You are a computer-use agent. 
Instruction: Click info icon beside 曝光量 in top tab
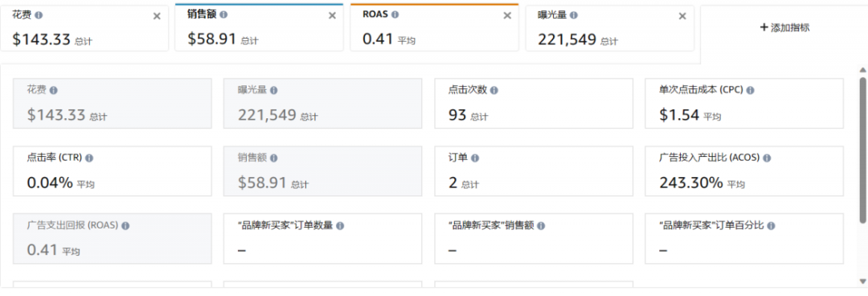click(x=574, y=15)
